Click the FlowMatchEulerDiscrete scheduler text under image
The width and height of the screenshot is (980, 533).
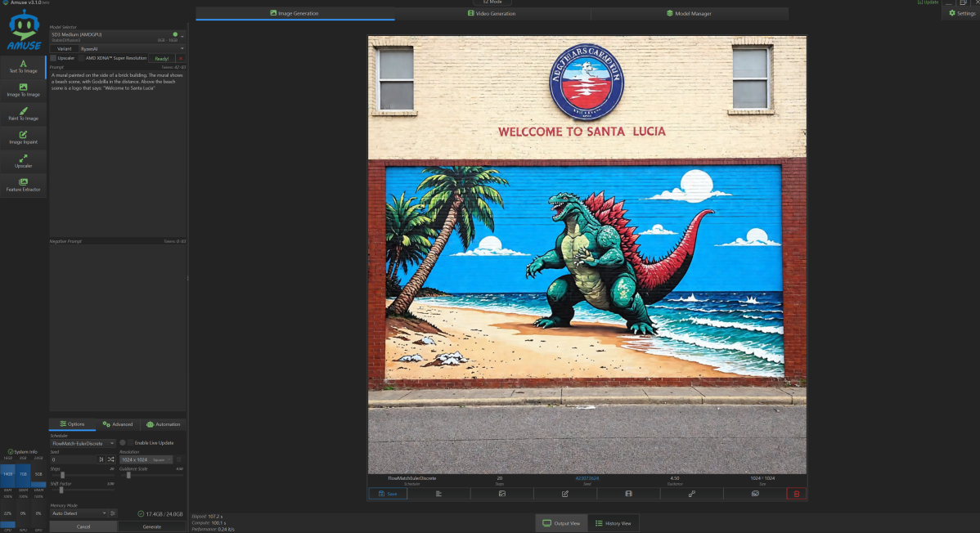pyautogui.click(x=411, y=478)
